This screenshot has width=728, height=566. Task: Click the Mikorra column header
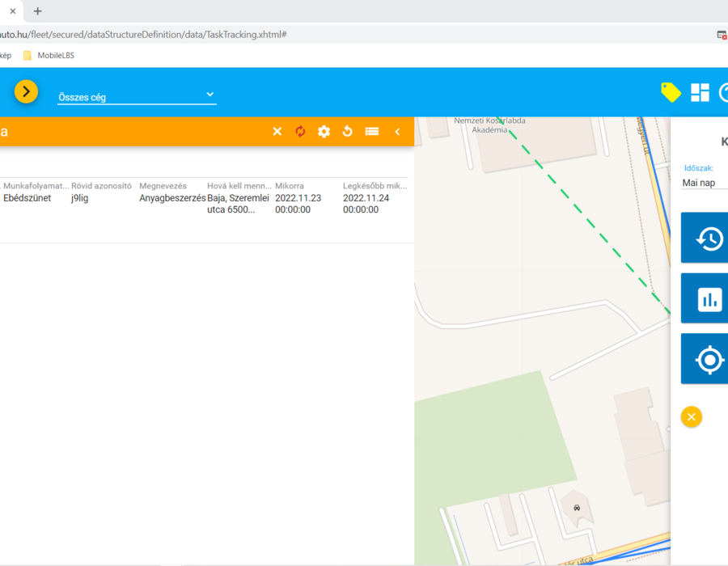click(x=290, y=186)
